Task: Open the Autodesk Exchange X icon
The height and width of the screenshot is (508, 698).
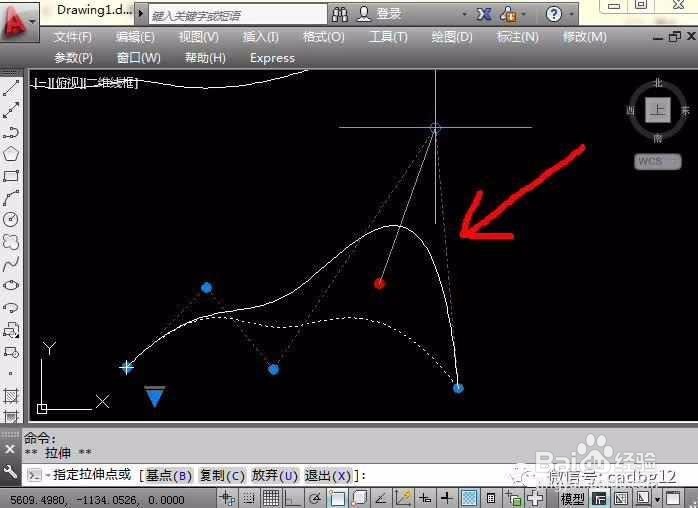Action: pyautogui.click(x=483, y=15)
